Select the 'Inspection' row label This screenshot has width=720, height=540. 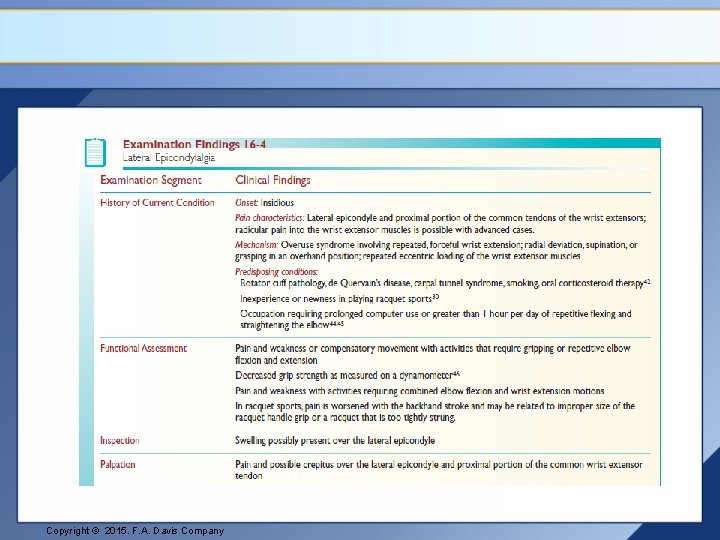pos(119,441)
